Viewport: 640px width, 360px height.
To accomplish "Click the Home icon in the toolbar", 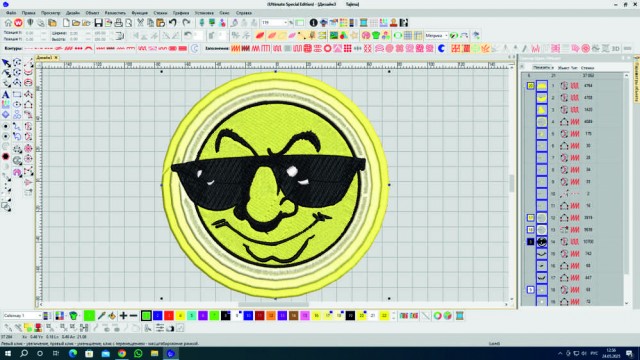I will 8,23.
